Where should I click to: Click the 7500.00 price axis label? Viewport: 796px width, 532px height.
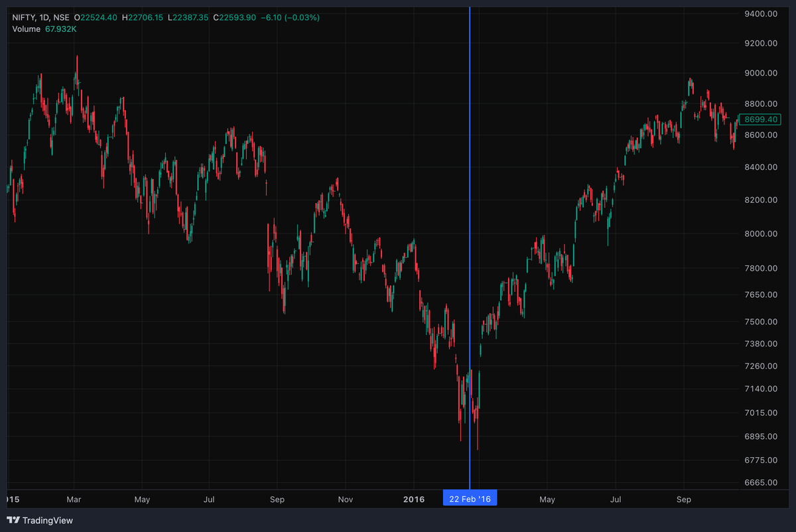click(761, 322)
